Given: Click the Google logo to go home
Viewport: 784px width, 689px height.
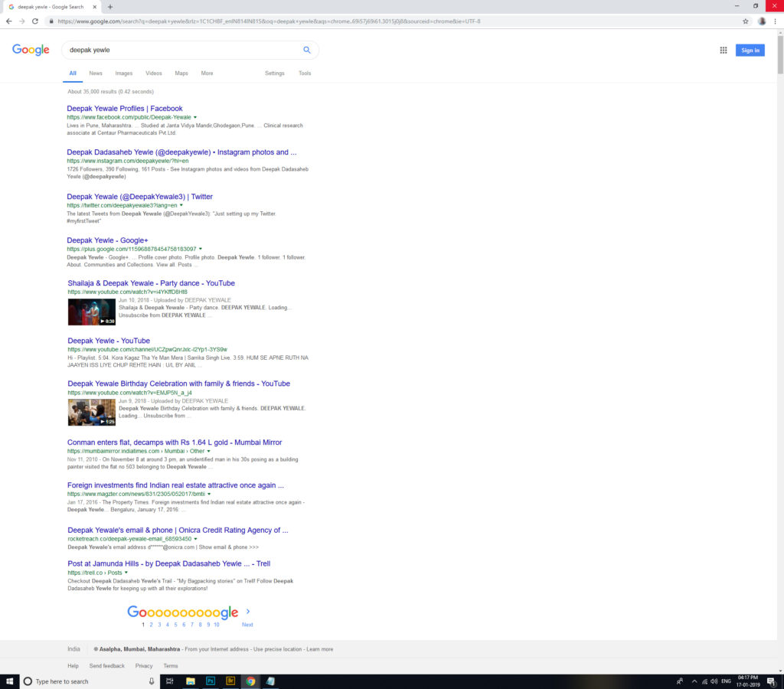Looking at the screenshot, I should [x=31, y=50].
